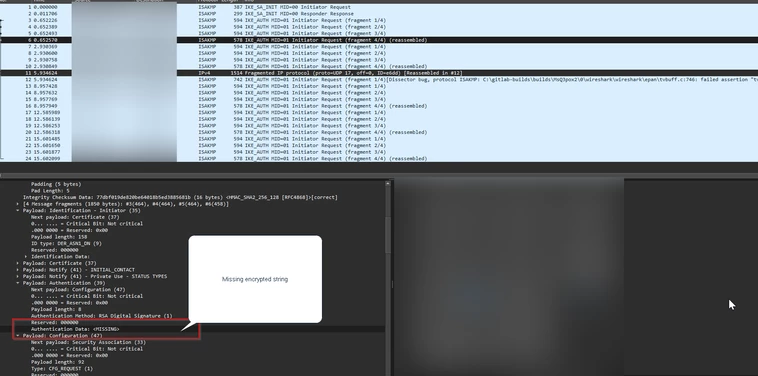758x376 pixels.
Task: Select packet 17 at time 12.585989
Action: [379, 113]
